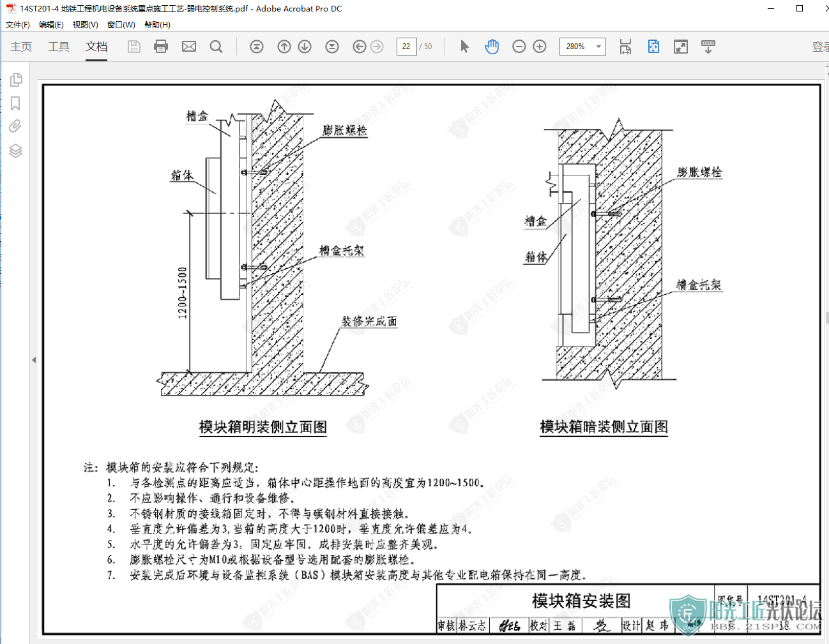Go to next view arrow
829x644 pixels.
click(x=377, y=47)
